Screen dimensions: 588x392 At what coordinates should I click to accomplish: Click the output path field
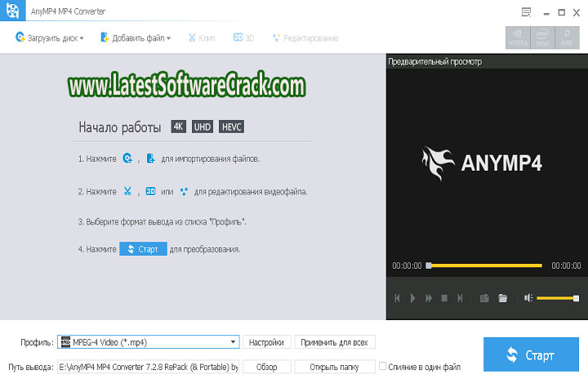(149, 367)
